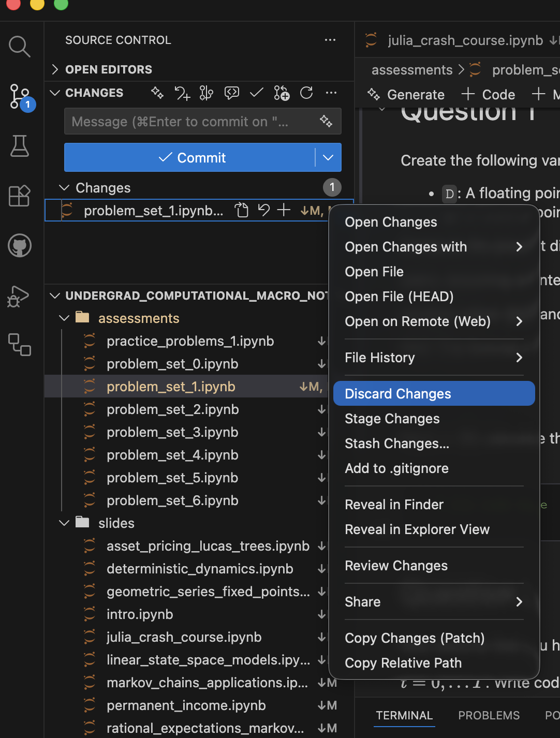Collapse the slides folder
Image resolution: width=560 pixels, height=738 pixels.
[x=64, y=523]
